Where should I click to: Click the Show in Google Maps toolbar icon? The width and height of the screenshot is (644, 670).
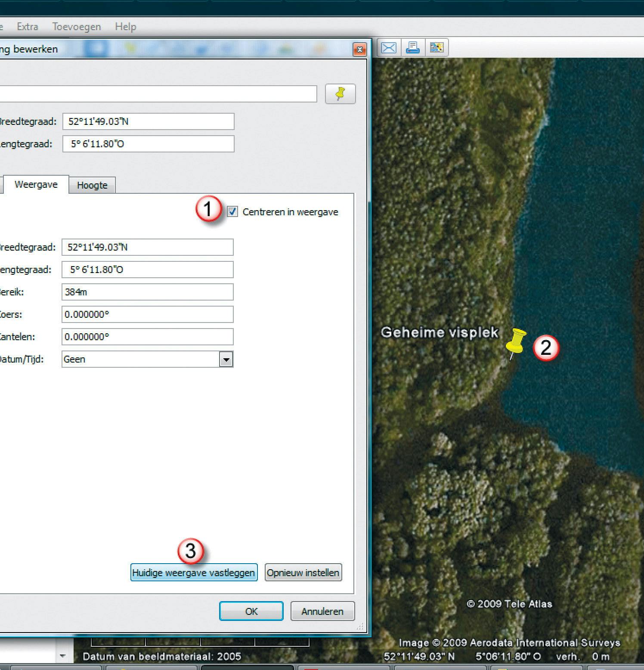point(437,47)
